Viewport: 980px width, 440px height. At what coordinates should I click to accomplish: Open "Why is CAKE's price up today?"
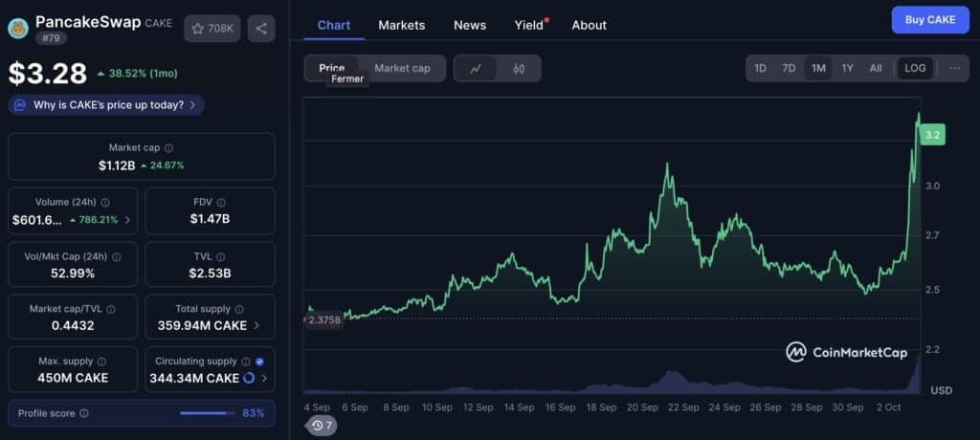coord(106,105)
